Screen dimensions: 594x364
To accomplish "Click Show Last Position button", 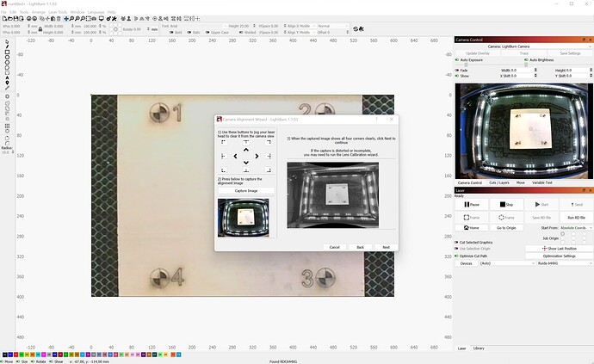I will click(560, 249).
